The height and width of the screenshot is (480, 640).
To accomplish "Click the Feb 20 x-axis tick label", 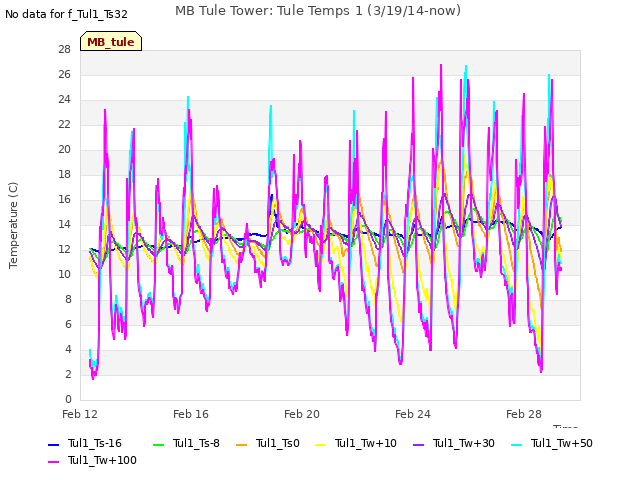I will point(302,414).
